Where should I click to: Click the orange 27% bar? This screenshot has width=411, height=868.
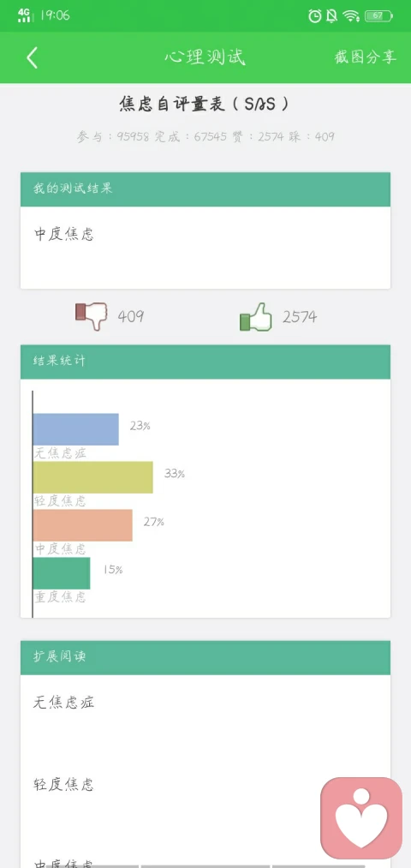pos(83,525)
